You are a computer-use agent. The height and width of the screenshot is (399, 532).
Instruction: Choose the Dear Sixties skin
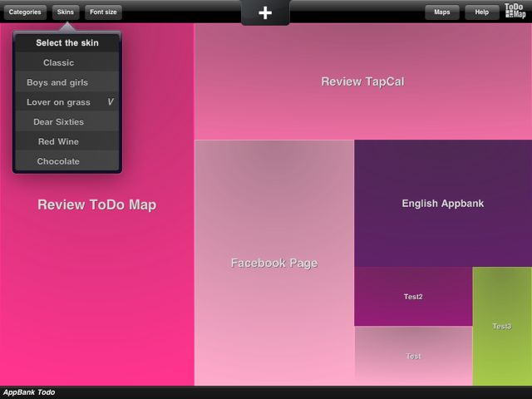(x=67, y=122)
